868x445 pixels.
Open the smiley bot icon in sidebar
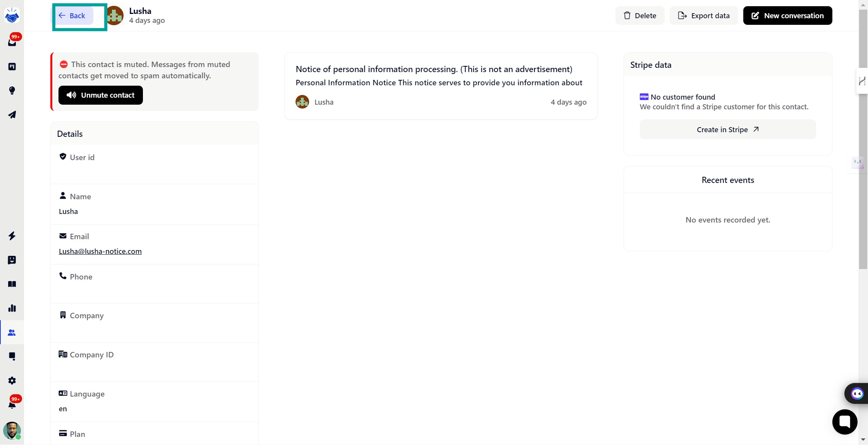(x=12, y=260)
